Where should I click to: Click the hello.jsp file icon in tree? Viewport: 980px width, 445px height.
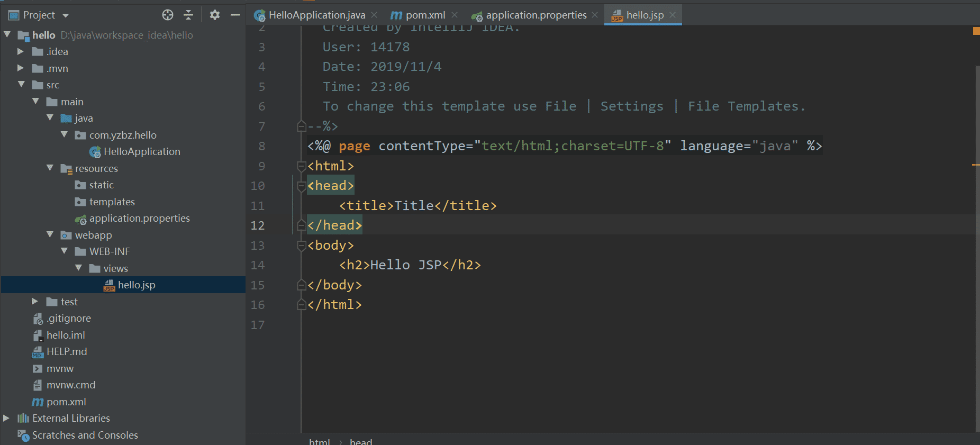pyautogui.click(x=110, y=285)
